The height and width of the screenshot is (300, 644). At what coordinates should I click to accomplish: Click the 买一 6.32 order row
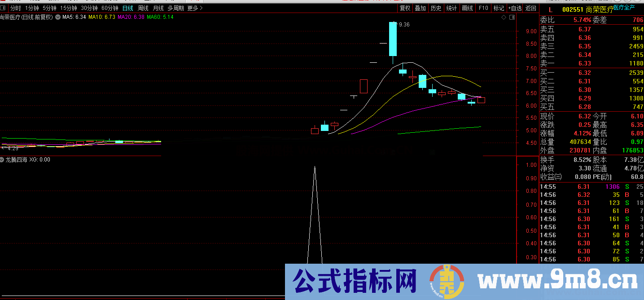pyautogui.click(x=591, y=73)
